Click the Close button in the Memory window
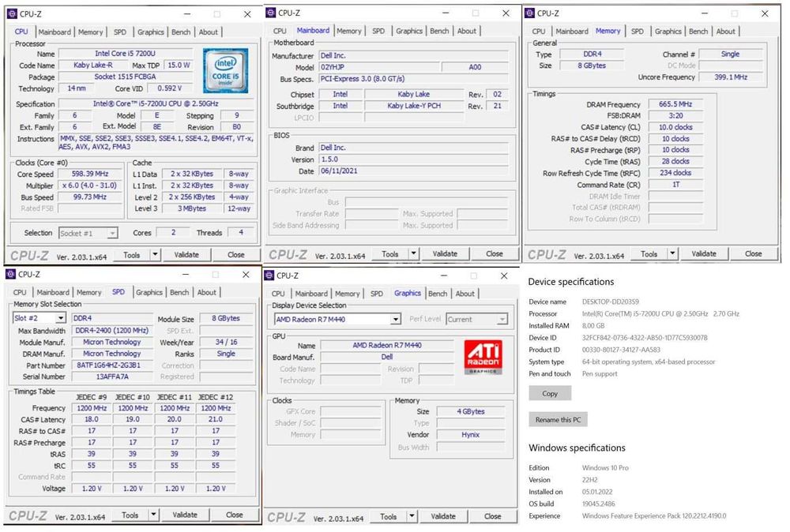790x532 pixels. point(753,253)
